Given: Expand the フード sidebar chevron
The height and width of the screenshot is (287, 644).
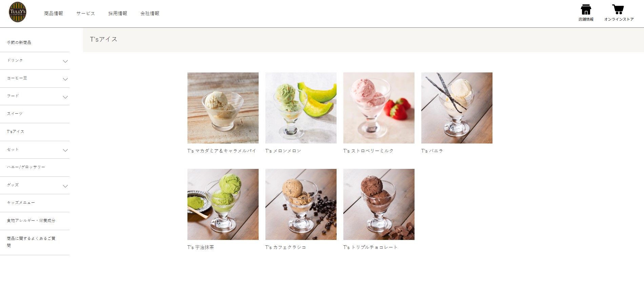Looking at the screenshot, I should click(x=65, y=97).
